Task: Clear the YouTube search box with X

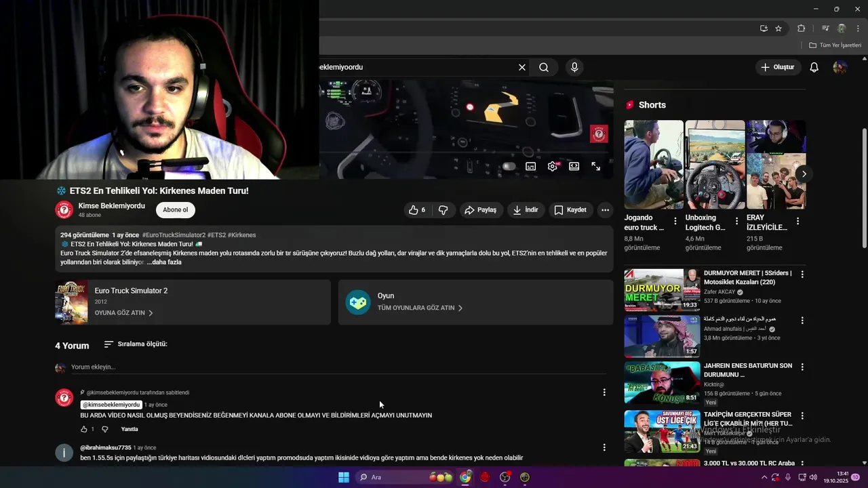Action: tap(522, 67)
